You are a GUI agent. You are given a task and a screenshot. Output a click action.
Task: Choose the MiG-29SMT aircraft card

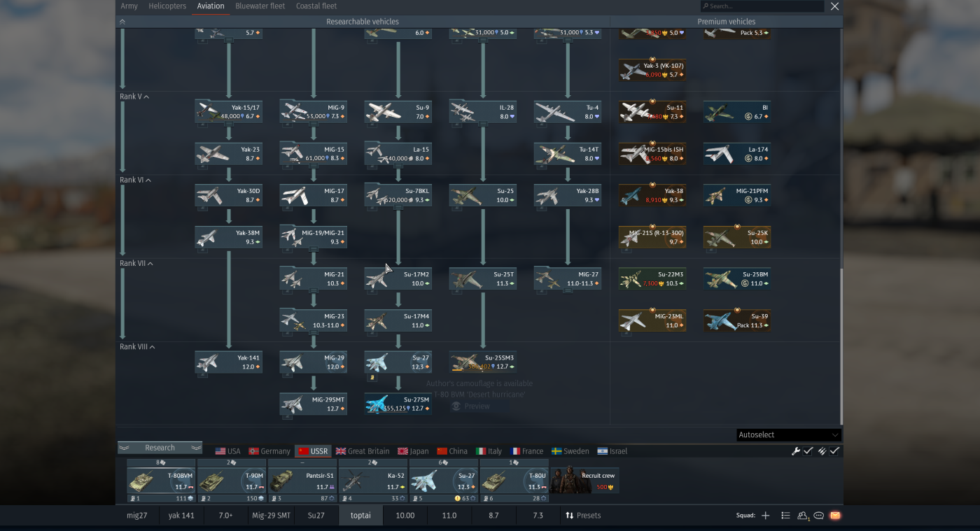coord(314,404)
